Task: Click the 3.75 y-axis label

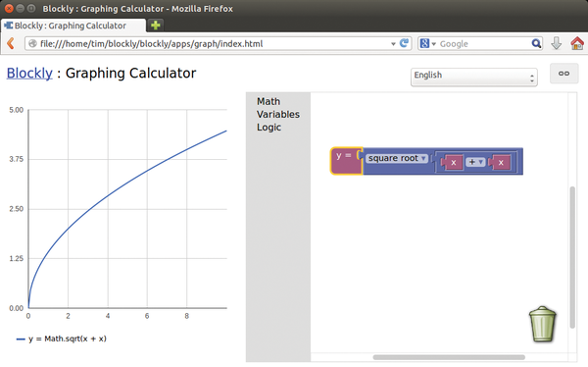Action: [16, 159]
